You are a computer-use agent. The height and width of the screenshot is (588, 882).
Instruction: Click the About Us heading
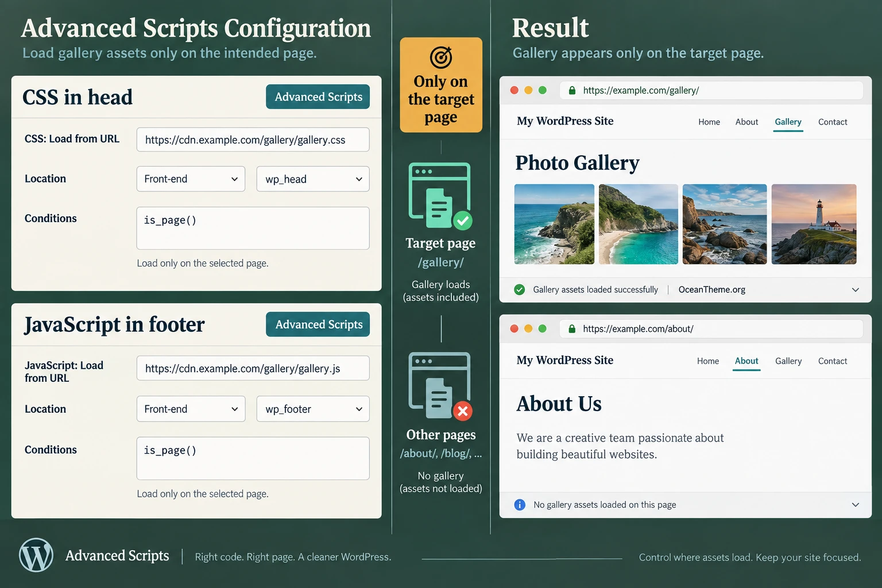point(559,404)
